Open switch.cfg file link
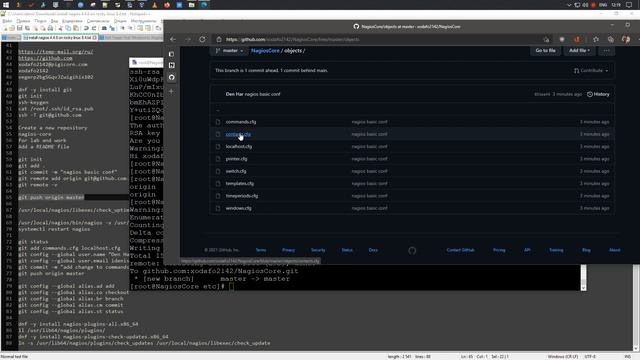Screen dimensions: 640x360 (236, 171)
